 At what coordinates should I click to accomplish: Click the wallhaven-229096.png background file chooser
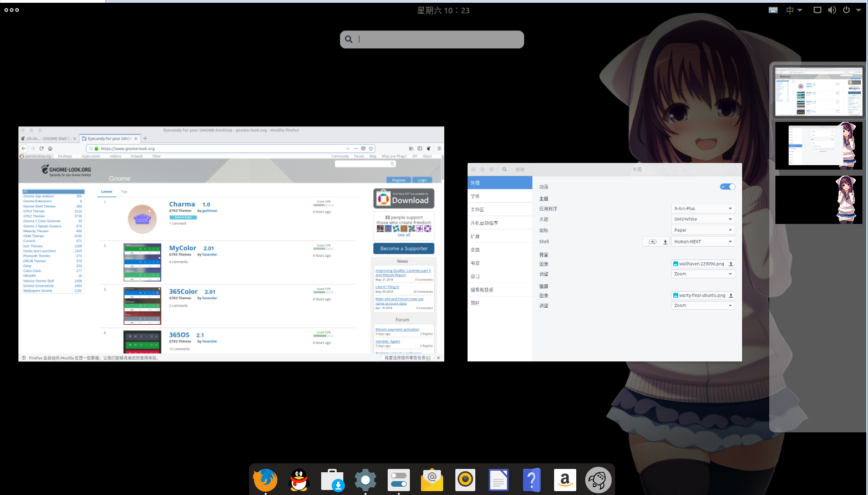703,264
